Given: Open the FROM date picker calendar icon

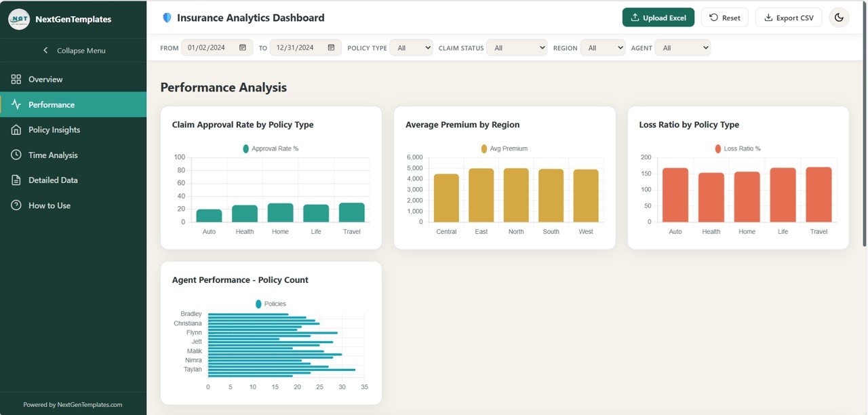Looking at the screenshot, I should [243, 47].
